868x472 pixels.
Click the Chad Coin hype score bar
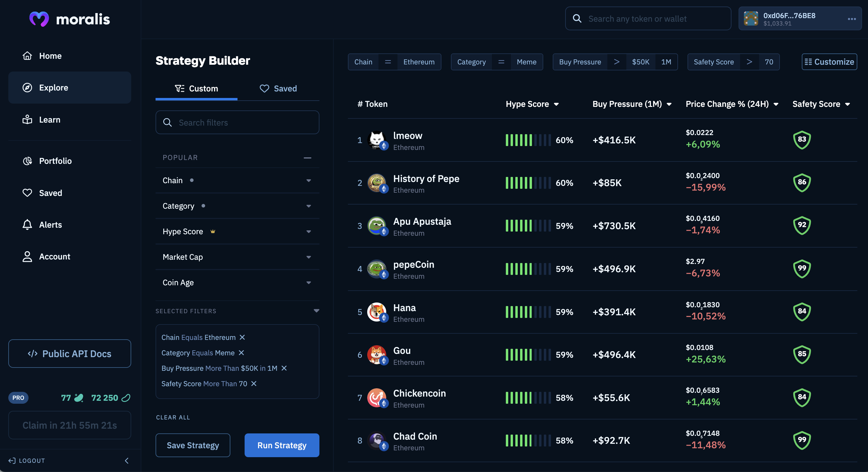tap(528, 441)
